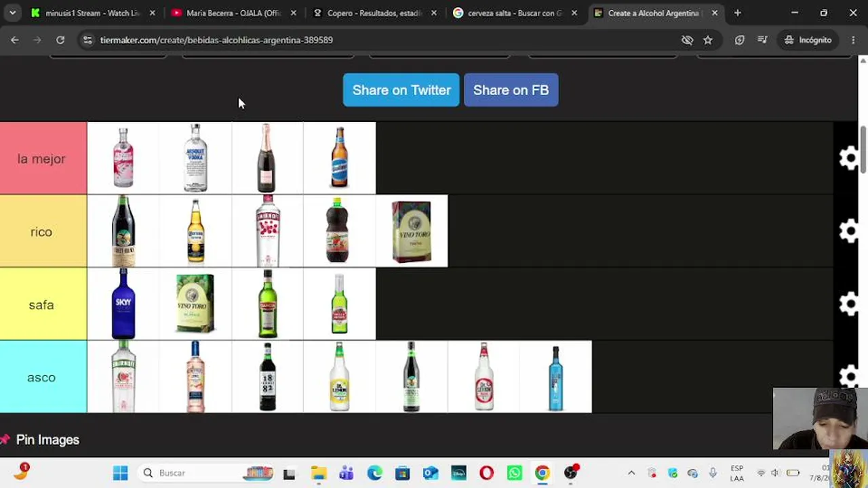Click the Share on FB button
The height and width of the screenshot is (488, 868).
click(x=511, y=90)
